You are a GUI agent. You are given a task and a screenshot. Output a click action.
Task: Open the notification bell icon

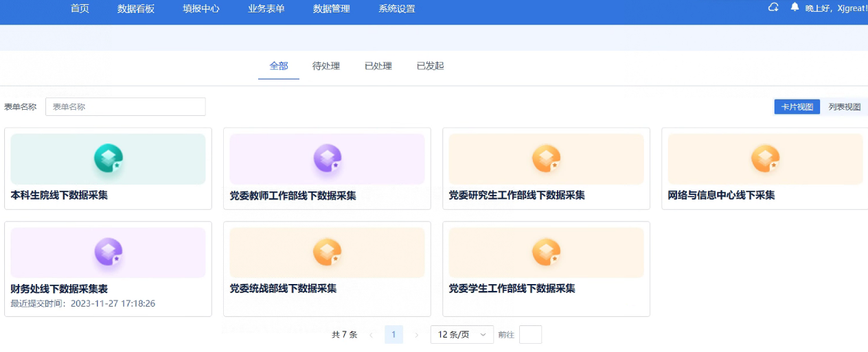click(x=795, y=8)
